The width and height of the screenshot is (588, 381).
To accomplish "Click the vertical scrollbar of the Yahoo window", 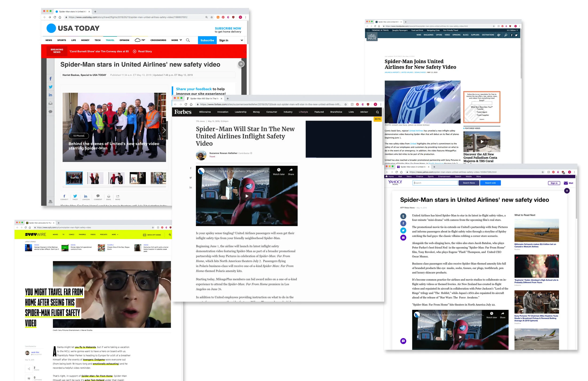I will coord(576,197).
